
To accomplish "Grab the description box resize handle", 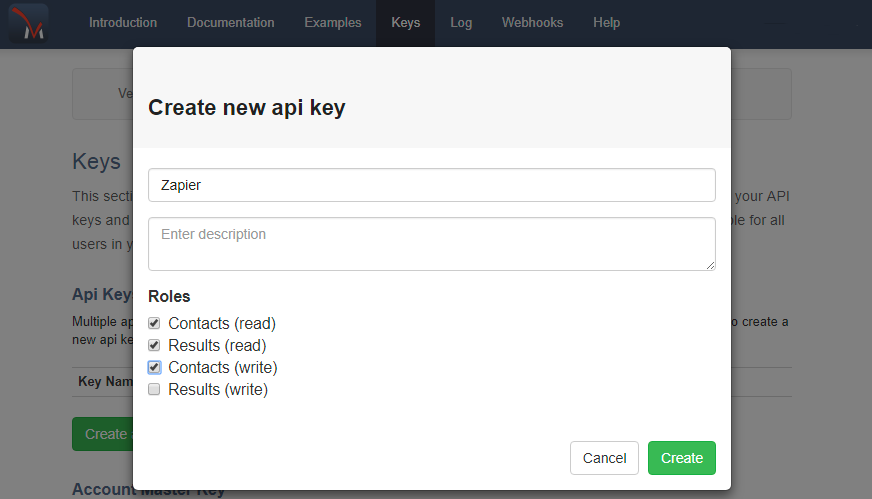I will click(x=710, y=265).
